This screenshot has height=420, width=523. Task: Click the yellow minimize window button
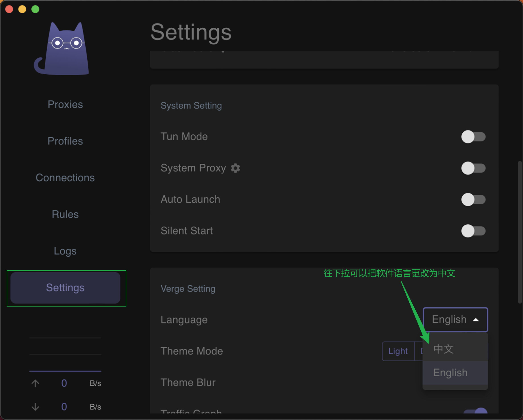click(x=22, y=9)
